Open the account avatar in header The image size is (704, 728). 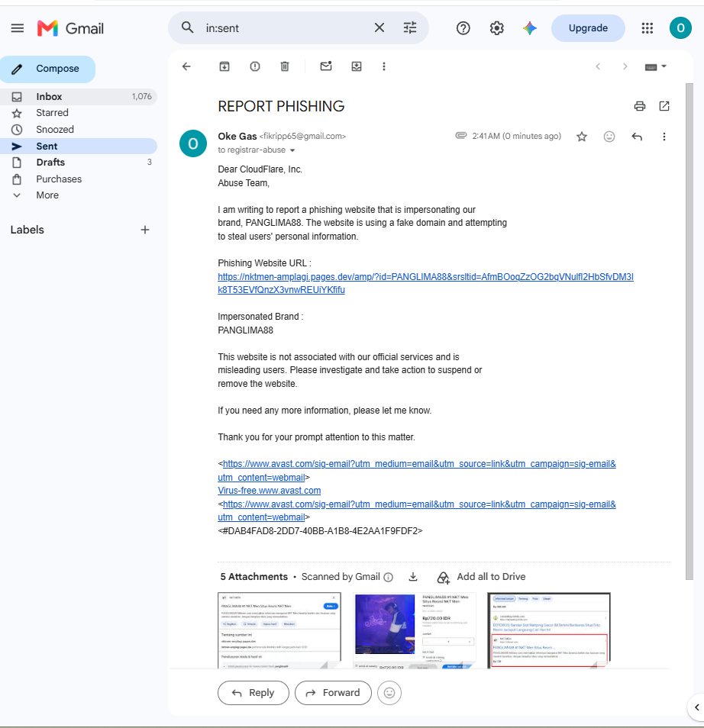click(680, 28)
